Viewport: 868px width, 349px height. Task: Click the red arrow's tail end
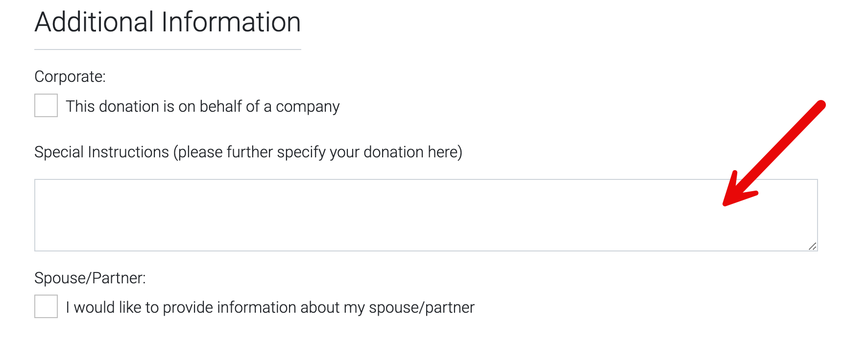(821, 105)
